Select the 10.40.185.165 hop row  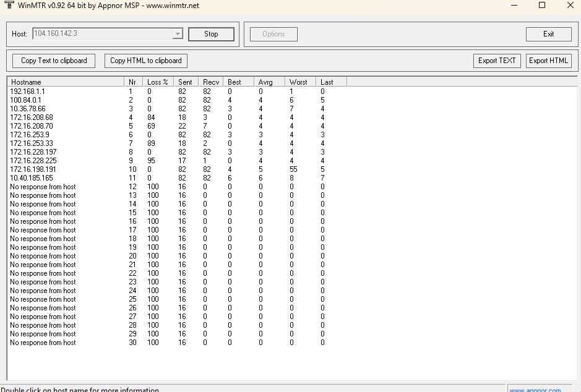[x=32, y=178]
